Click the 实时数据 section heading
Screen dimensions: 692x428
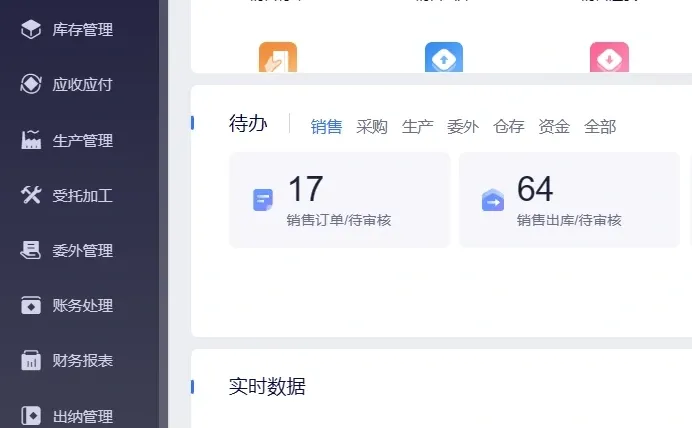tap(267, 387)
